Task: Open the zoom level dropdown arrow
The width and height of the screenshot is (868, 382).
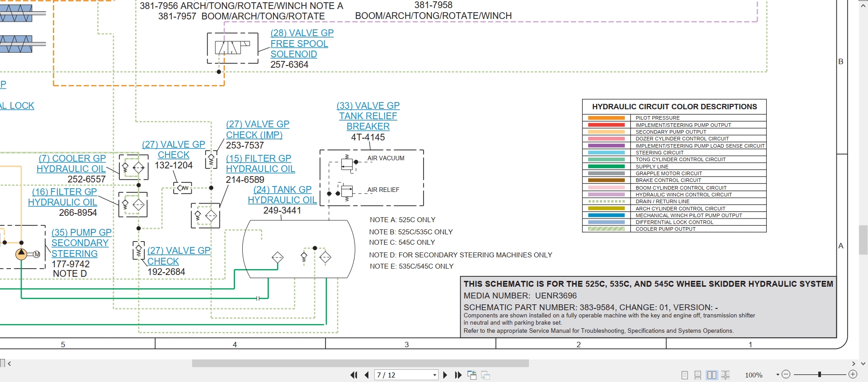Action: pyautogui.click(x=778, y=374)
